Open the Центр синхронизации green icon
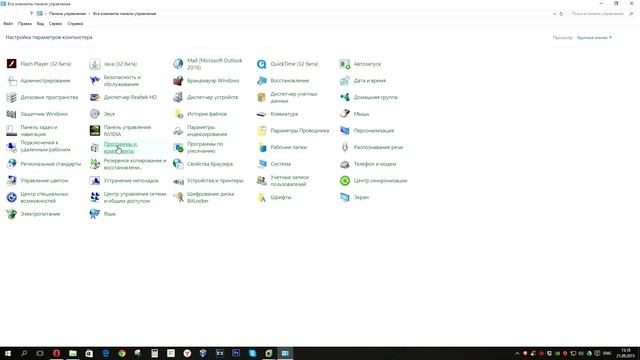The width and height of the screenshot is (640, 360). (x=344, y=180)
